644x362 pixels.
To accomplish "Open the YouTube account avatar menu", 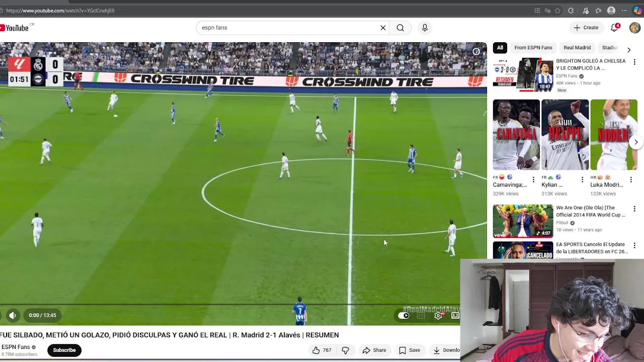I will pyautogui.click(x=635, y=28).
